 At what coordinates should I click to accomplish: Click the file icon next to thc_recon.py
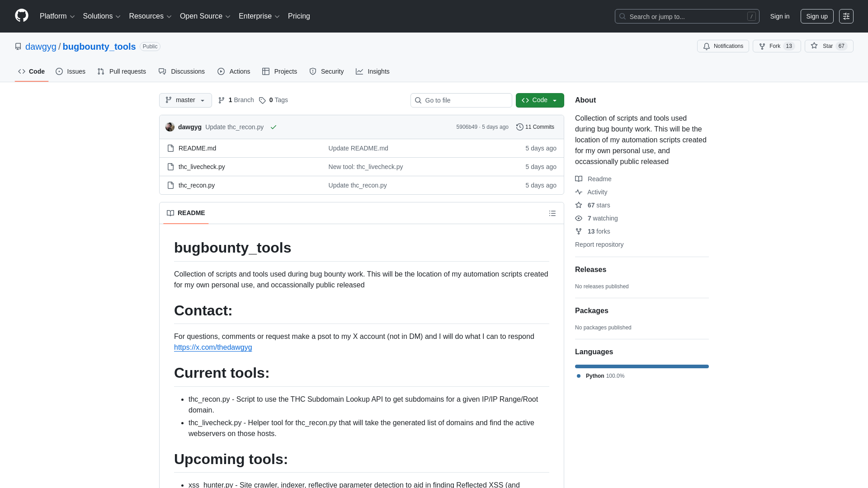[170, 185]
